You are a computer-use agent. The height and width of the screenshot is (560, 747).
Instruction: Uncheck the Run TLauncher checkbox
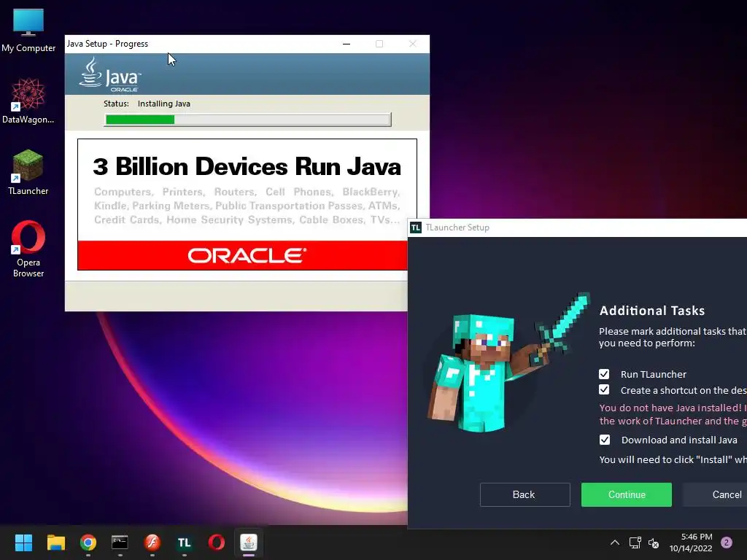pos(604,374)
